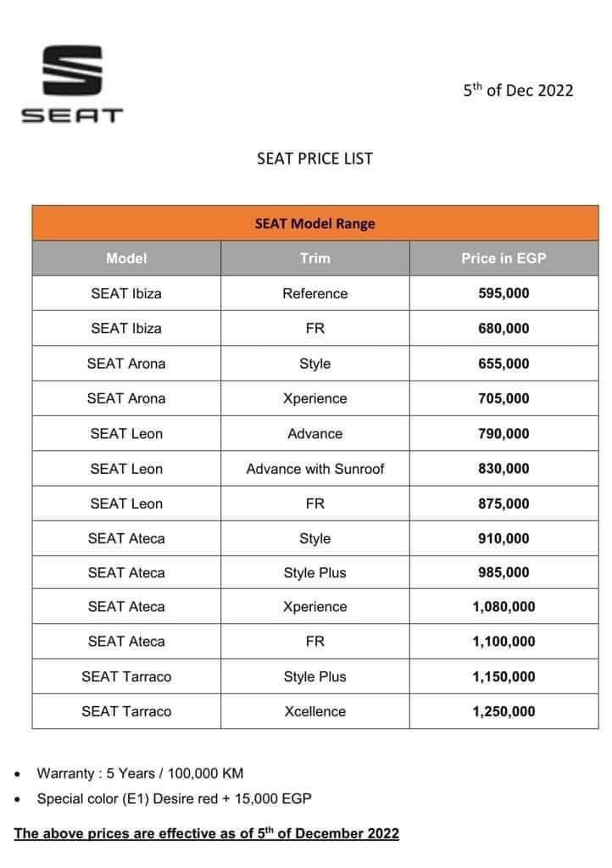Select the Ibiza Reference trim cell
The image size is (612, 868).
pyautogui.click(x=314, y=293)
